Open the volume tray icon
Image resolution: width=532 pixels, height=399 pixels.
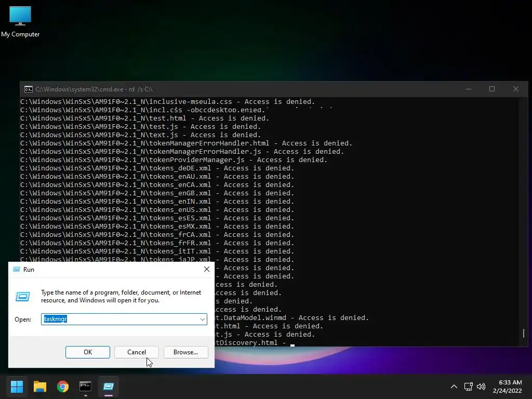click(481, 387)
